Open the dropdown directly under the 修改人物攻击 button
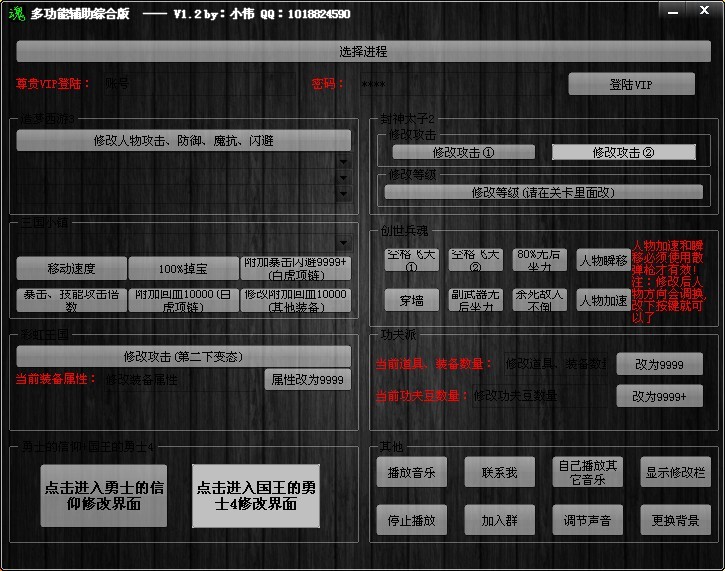This screenshot has width=725, height=571. coord(344,161)
